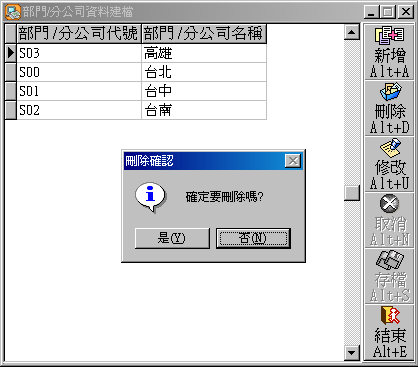Click the 刪除 (Alt+D) delete record button
The height and width of the screenshot is (367, 418).
[389, 108]
